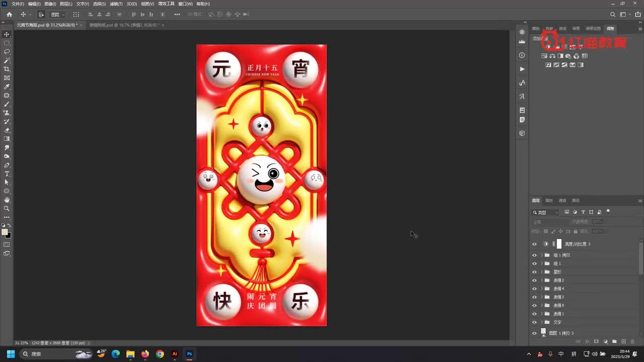
Task: Click the layer effects fx icon
Action: pyautogui.click(x=587, y=341)
